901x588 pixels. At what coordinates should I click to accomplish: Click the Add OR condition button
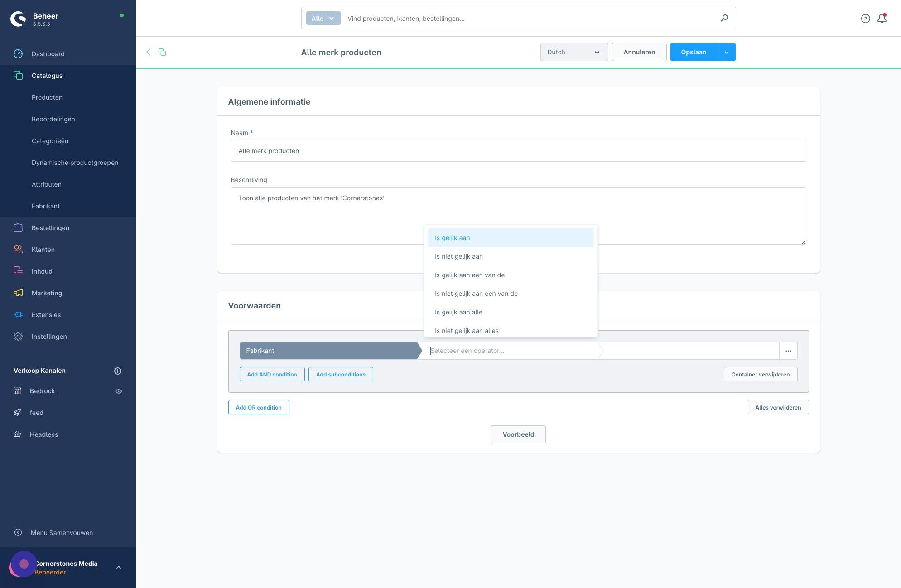pos(259,407)
